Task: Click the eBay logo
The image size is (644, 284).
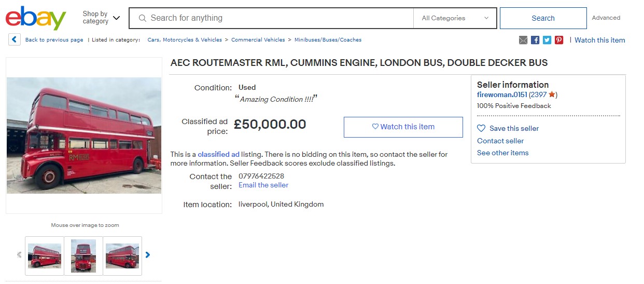Action: point(36,18)
